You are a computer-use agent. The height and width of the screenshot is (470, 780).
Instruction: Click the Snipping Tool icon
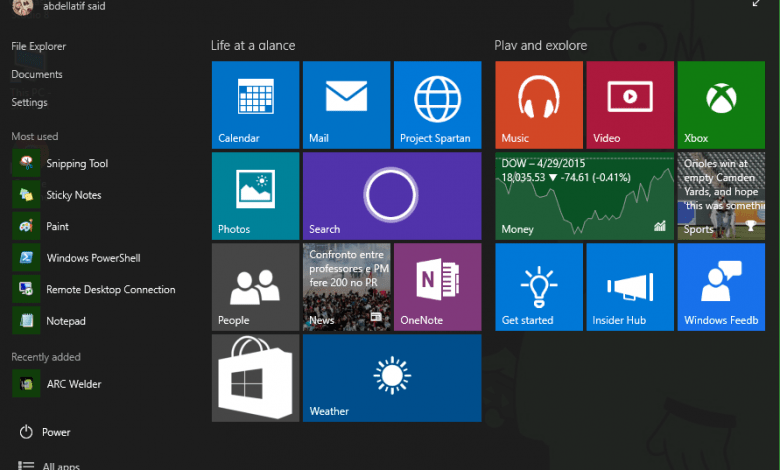[x=26, y=163]
